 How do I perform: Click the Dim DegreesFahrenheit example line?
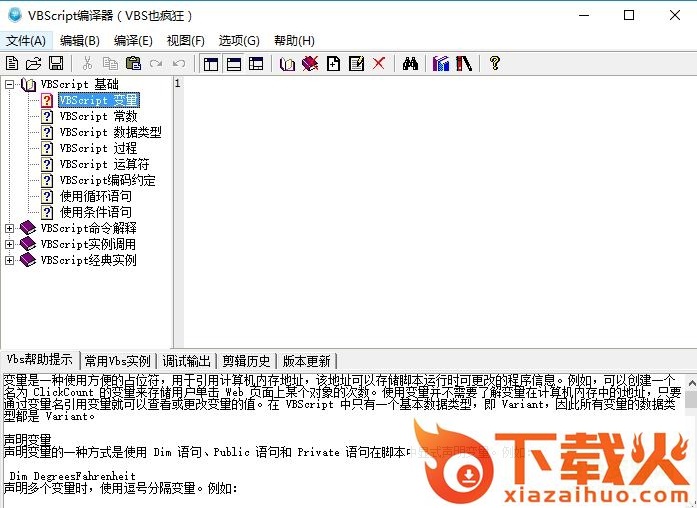[x=72, y=476]
